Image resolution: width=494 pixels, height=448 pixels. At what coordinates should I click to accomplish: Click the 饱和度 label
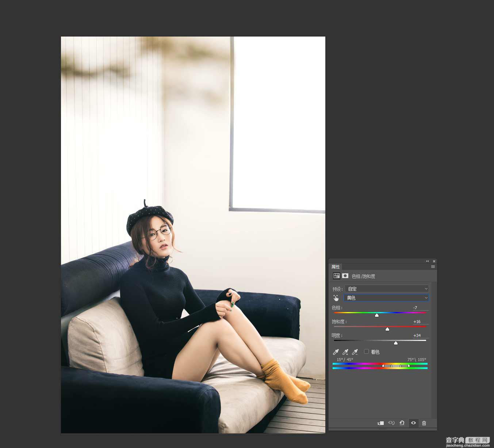pos(339,322)
